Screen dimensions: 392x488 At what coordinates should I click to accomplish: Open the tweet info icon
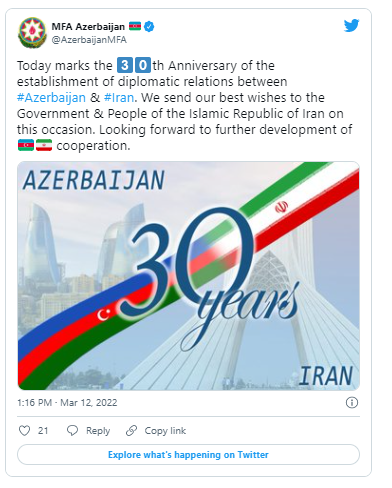[x=352, y=403]
